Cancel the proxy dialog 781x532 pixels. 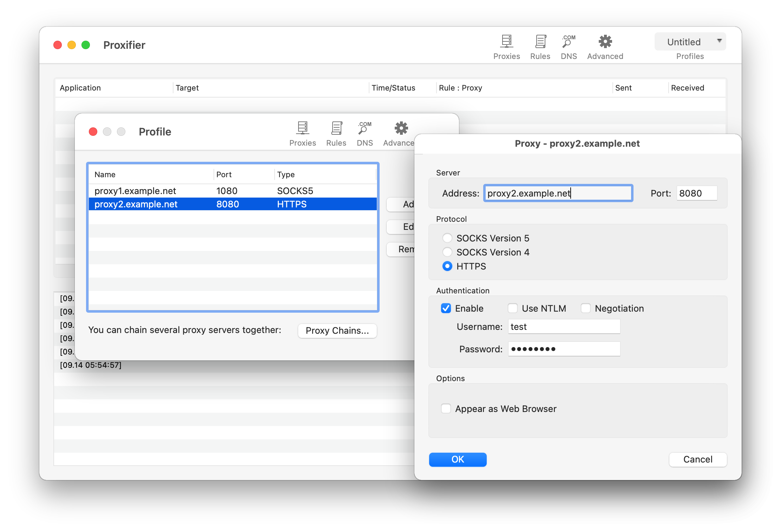(x=697, y=459)
